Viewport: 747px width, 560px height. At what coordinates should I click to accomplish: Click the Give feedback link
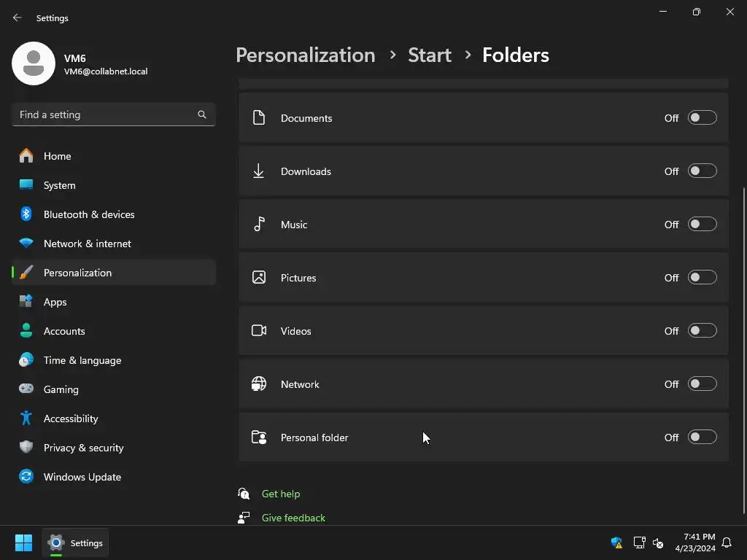click(x=293, y=518)
